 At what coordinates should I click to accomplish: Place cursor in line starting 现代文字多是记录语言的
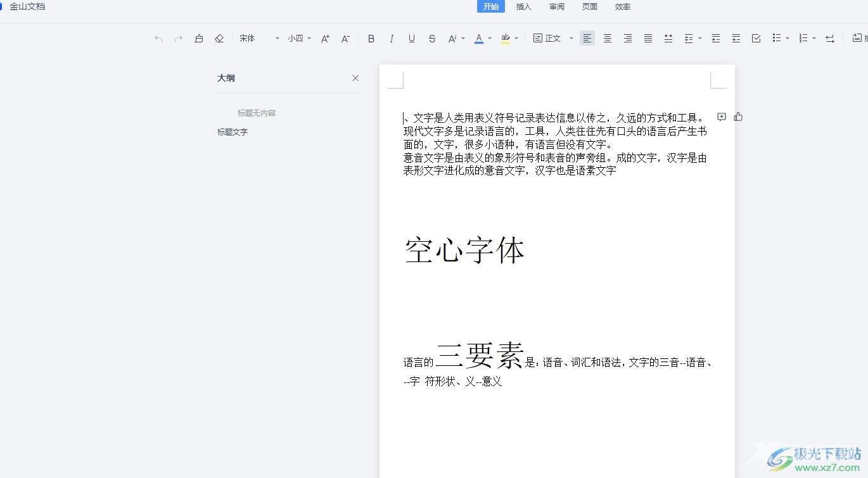click(555, 131)
